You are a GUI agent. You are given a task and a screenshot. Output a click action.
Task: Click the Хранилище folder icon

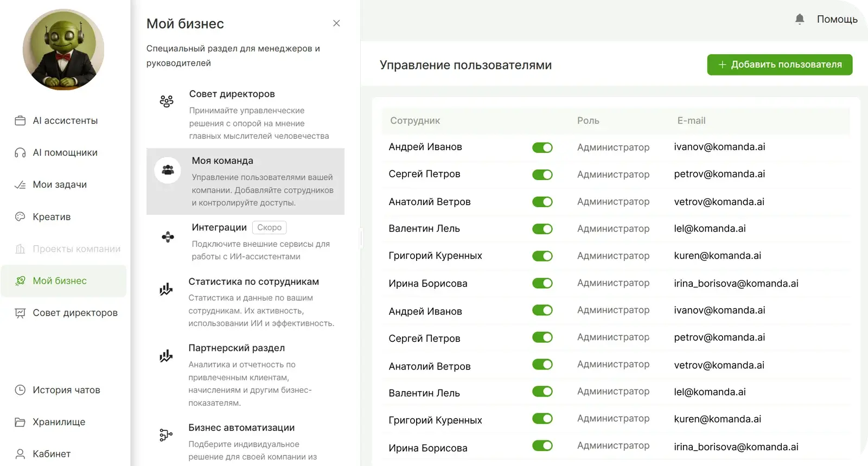click(x=20, y=422)
